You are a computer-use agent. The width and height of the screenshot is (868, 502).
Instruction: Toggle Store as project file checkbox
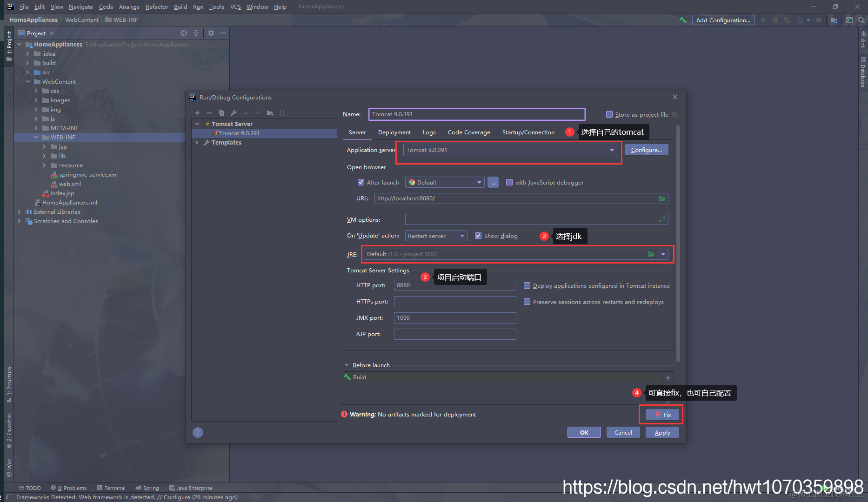[x=609, y=115]
